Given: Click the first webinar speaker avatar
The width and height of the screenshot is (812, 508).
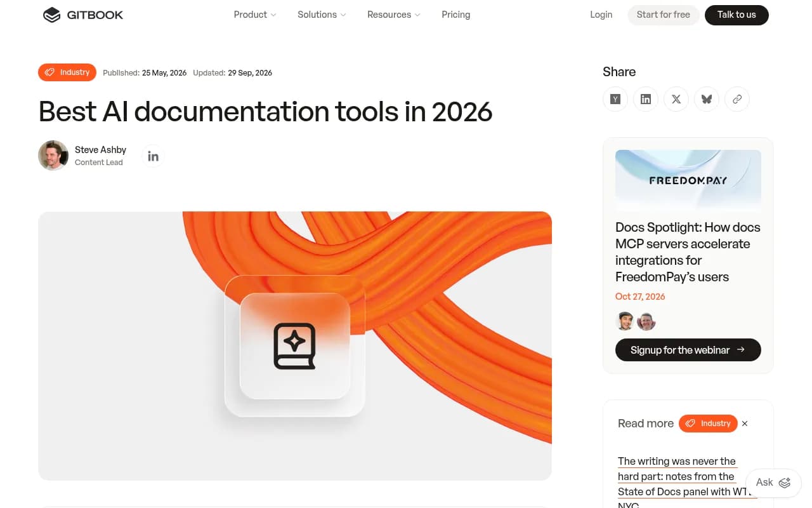Looking at the screenshot, I should point(625,321).
